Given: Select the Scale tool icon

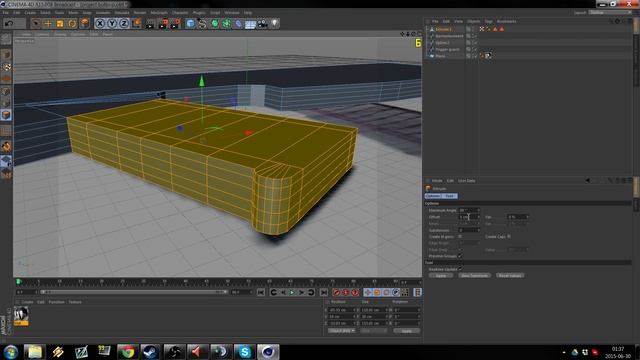Looking at the screenshot, I should point(60,24).
